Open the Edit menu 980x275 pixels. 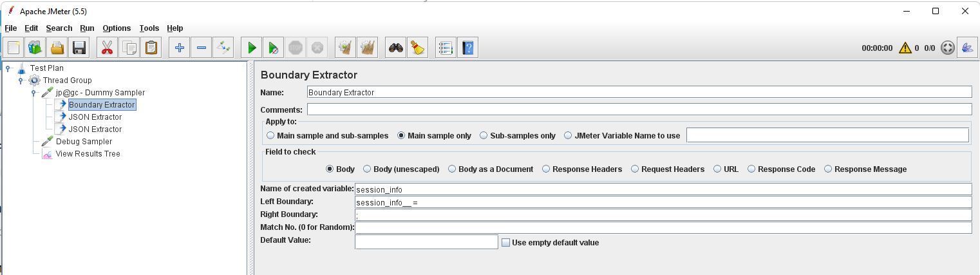[x=32, y=28]
